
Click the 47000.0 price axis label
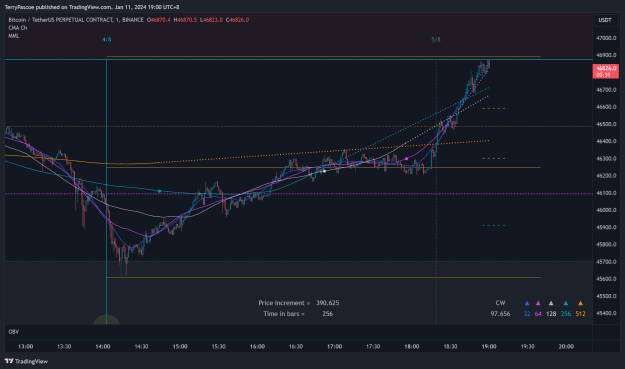tap(606, 38)
